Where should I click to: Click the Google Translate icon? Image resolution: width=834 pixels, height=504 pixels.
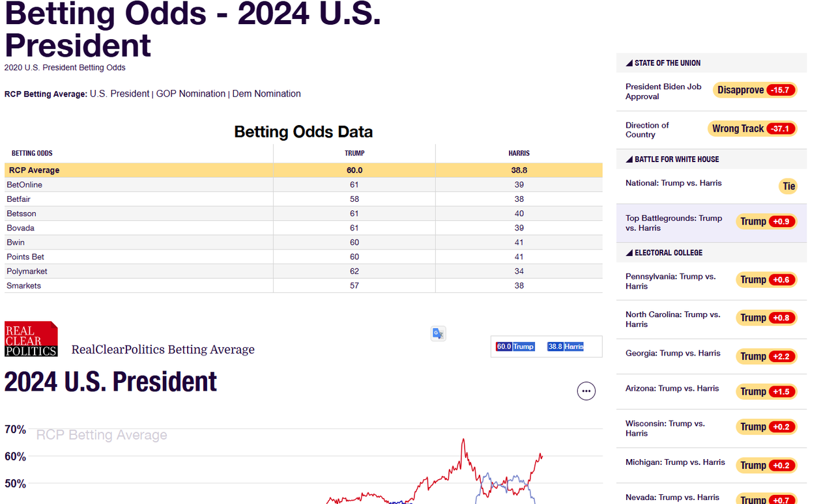coord(438,333)
